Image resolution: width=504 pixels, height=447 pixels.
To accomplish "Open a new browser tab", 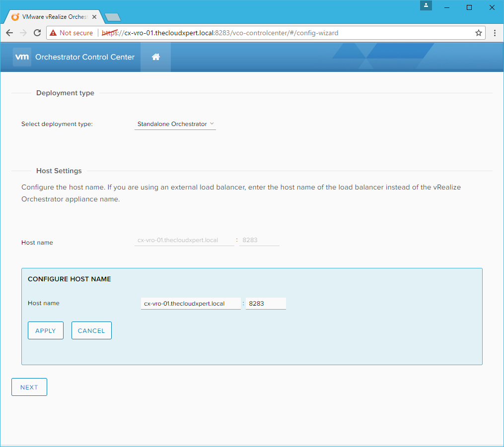I will pos(113,17).
